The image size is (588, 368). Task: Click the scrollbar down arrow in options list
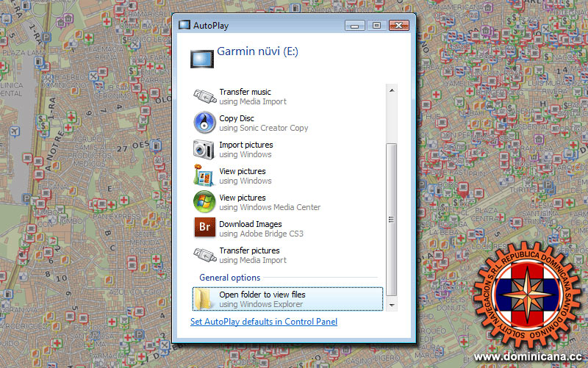point(392,306)
